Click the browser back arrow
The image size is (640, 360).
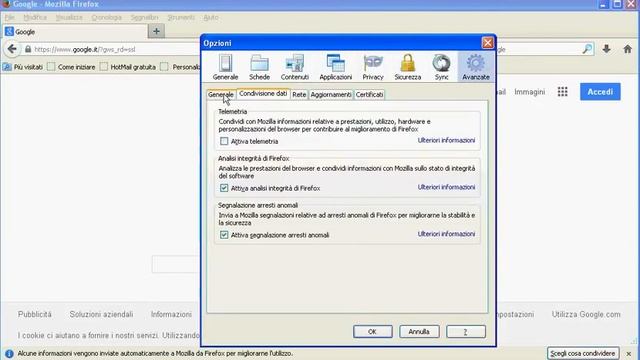pos(12,49)
